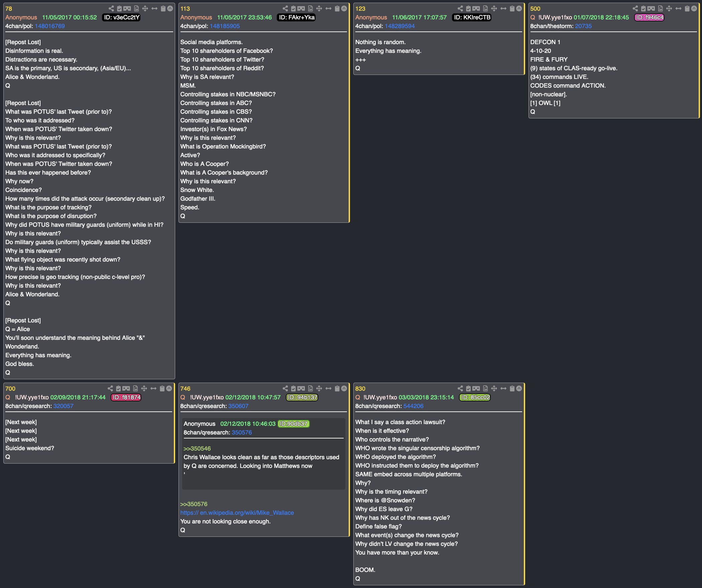This screenshot has width=702, height=588.
Task: Select post number 500 heading
Action: click(x=535, y=9)
